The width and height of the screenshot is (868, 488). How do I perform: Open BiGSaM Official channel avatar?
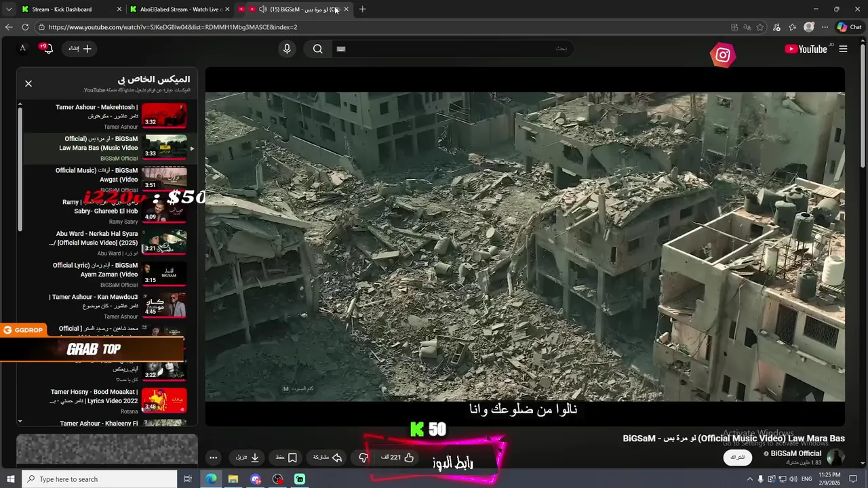(835, 457)
